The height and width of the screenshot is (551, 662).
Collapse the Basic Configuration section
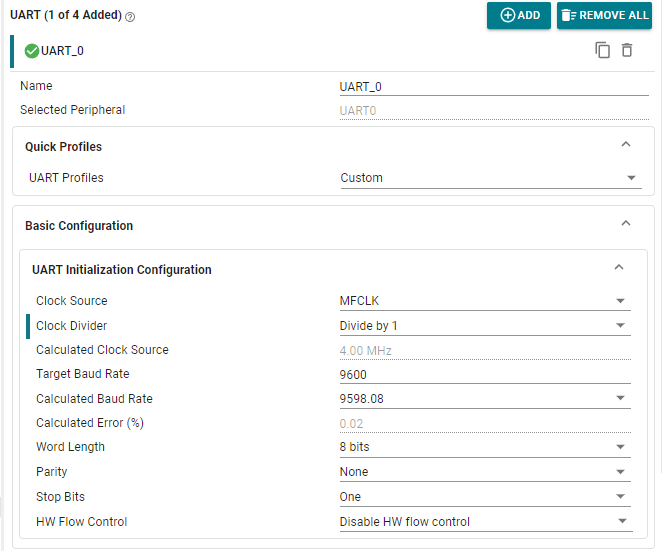point(626,224)
